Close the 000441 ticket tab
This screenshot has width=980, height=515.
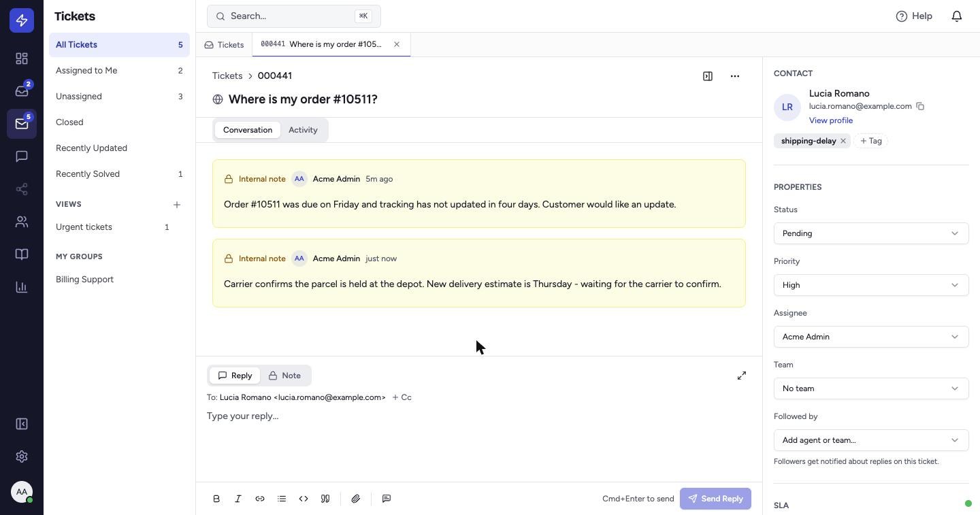point(397,44)
